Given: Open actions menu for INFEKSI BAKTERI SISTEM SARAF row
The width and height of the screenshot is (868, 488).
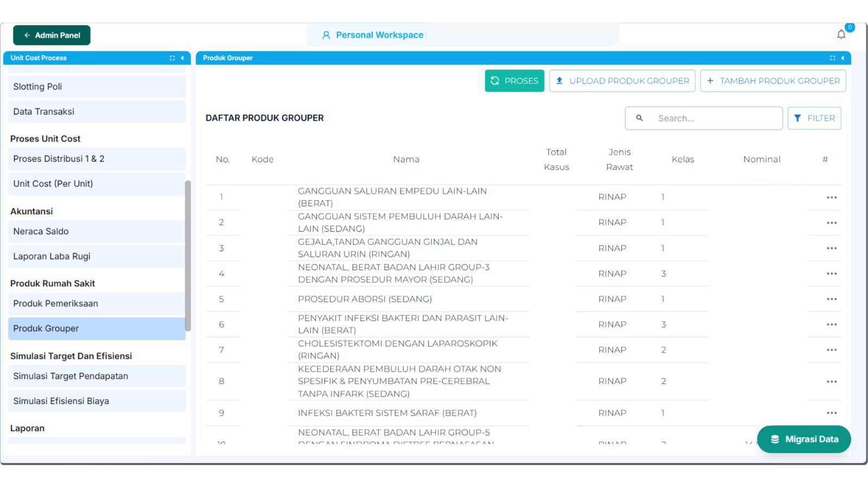Looking at the screenshot, I should click(x=832, y=413).
